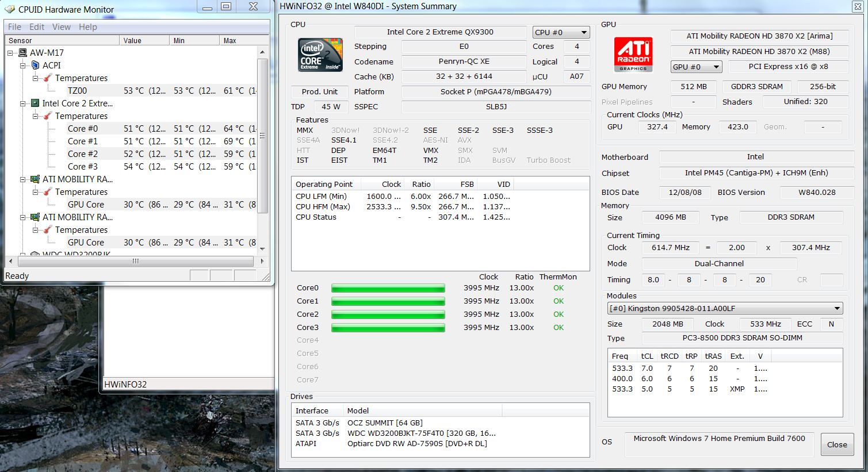Click the Intel Core 2 Extreme logo
Viewport: 868px width, 472px height.
[x=320, y=55]
